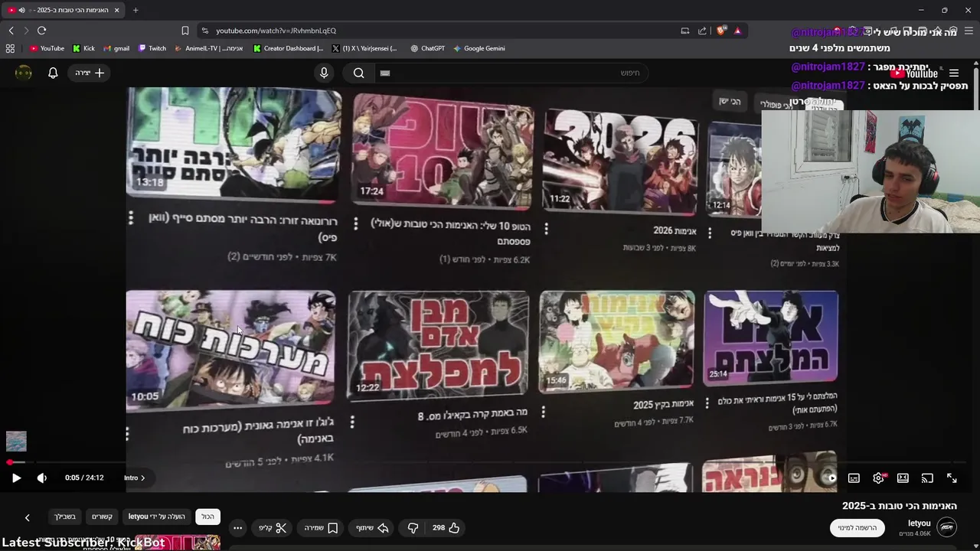Open the AnimeIL-TV bookmark
This screenshot has height=551, width=980.
point(209,48)
